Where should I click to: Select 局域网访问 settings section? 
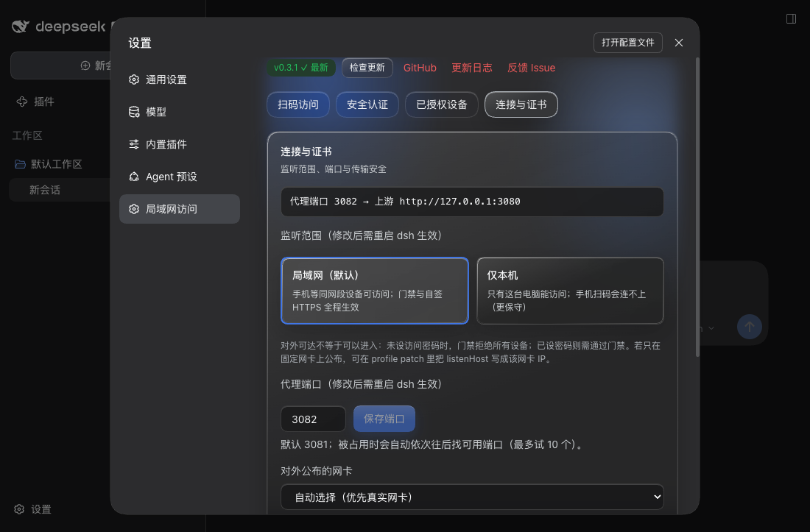179,209
